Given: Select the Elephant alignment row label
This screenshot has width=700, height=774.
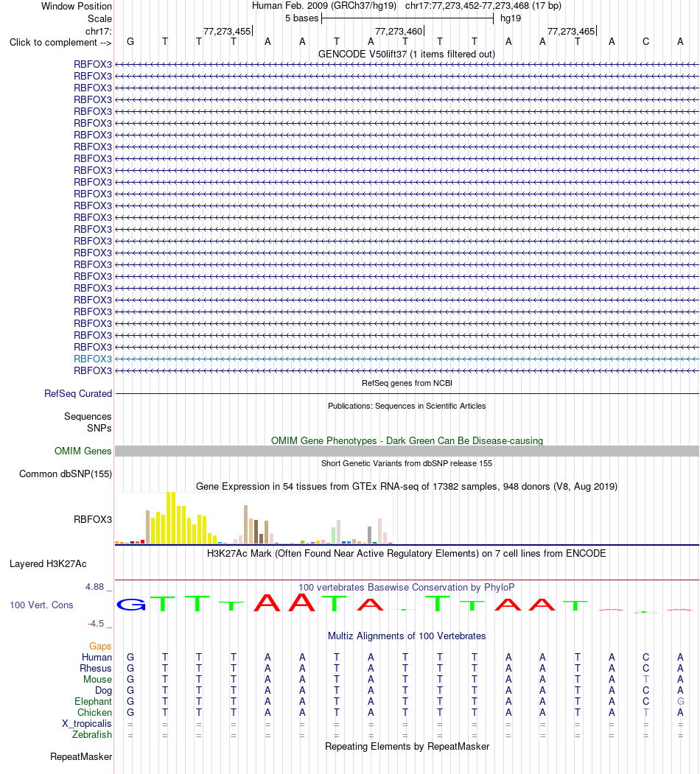Looking at the screenshot, I should click(94, 701).
